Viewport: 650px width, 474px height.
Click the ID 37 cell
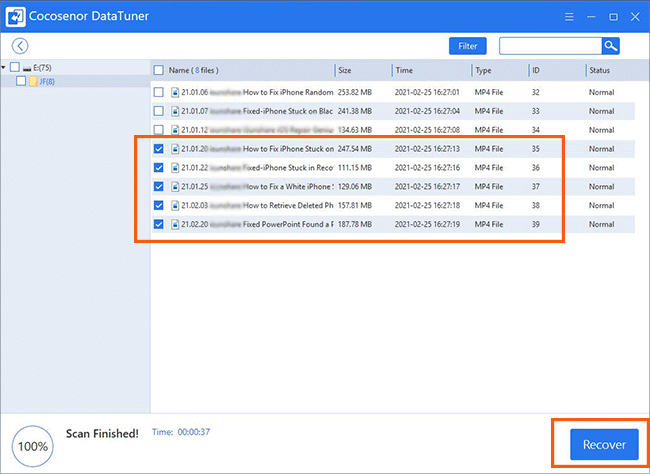pyautogui.click(x=536, y=187)
